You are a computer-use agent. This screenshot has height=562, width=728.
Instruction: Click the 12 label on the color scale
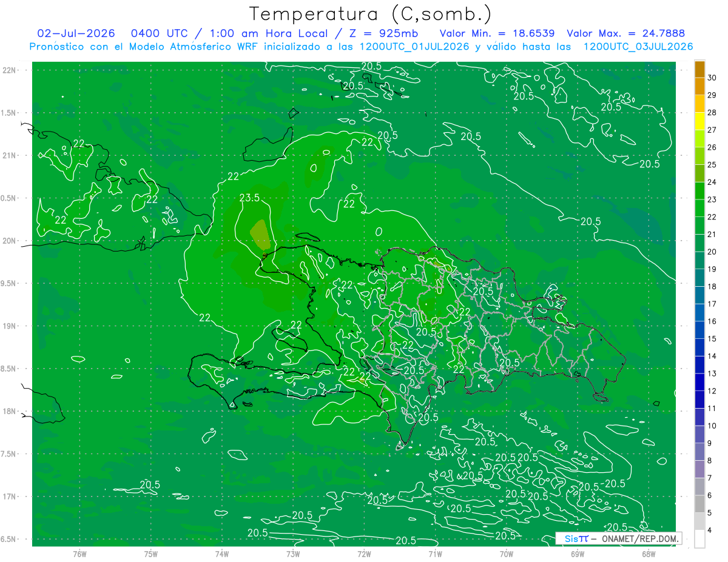[x=712, y=391]
